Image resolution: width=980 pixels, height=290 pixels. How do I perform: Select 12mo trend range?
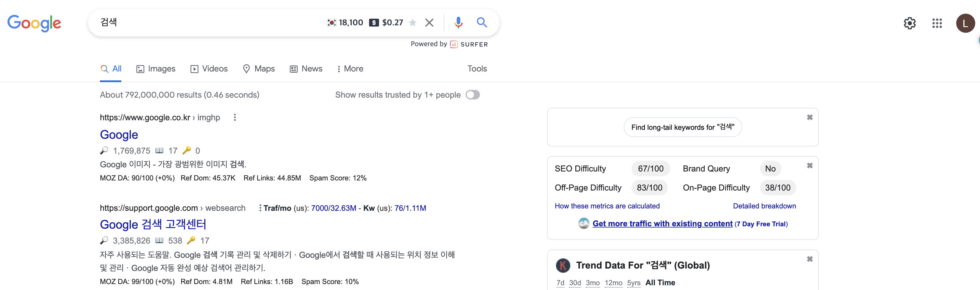tap(613, 283)
